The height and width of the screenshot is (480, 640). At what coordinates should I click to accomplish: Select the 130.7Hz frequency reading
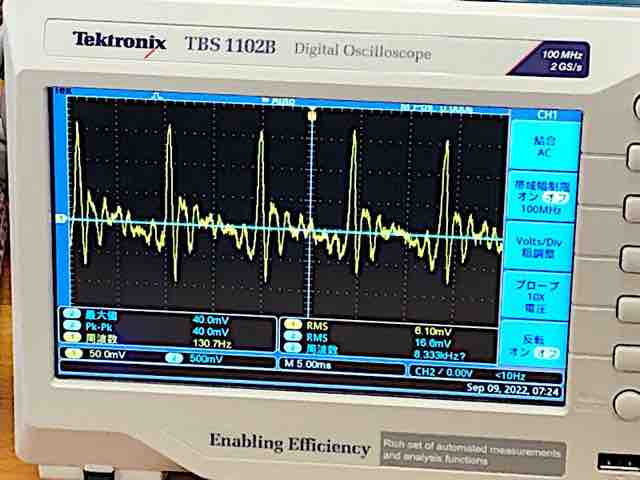(x=212, y=343)
